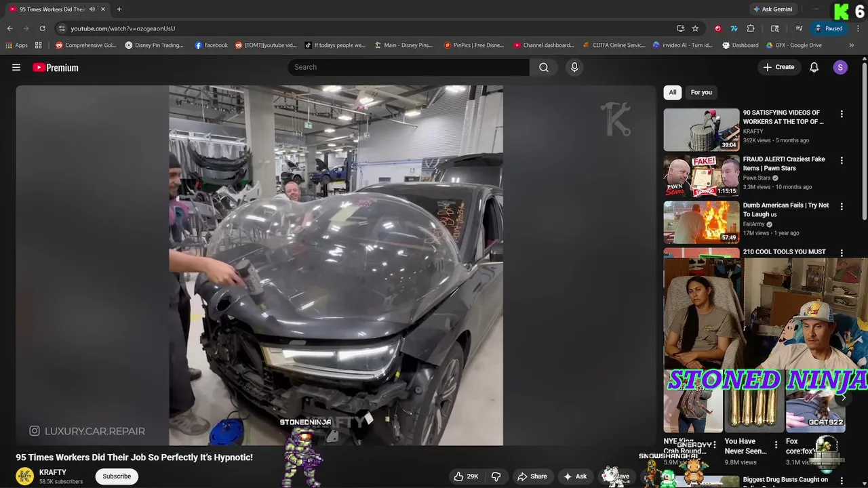Advance the shorts shelf with right chevron

844,398
